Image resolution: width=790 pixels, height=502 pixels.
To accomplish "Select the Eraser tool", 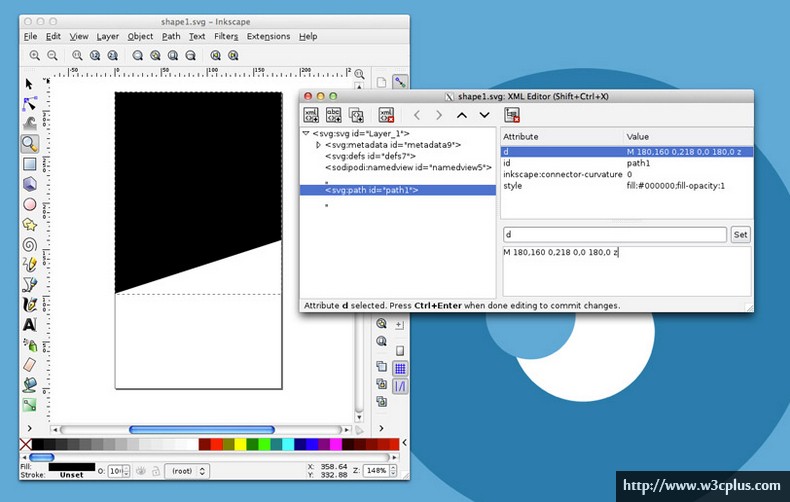I will (30, 364).
